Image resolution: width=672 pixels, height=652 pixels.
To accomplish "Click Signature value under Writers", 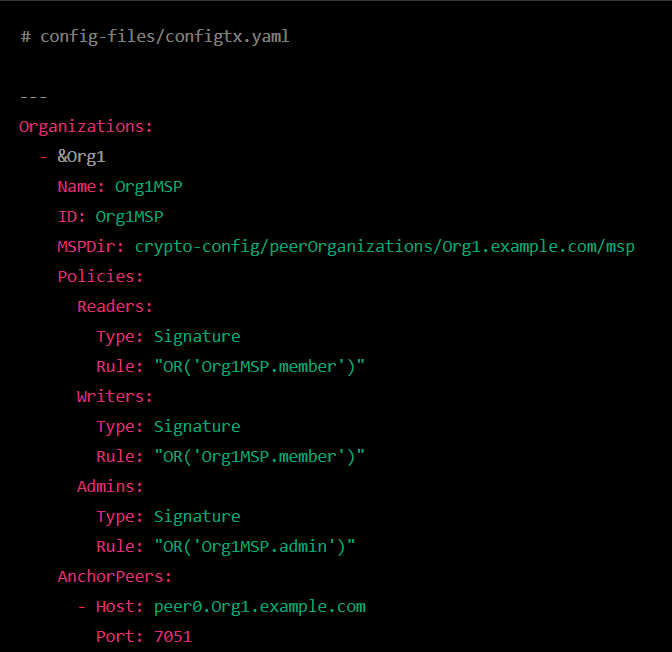I will [197, 426].
